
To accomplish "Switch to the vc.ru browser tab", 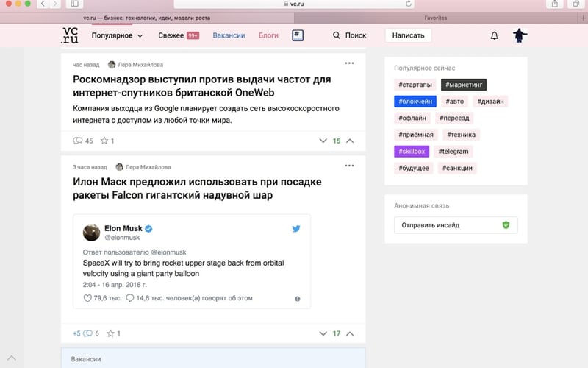I will (x=147, y=18).
